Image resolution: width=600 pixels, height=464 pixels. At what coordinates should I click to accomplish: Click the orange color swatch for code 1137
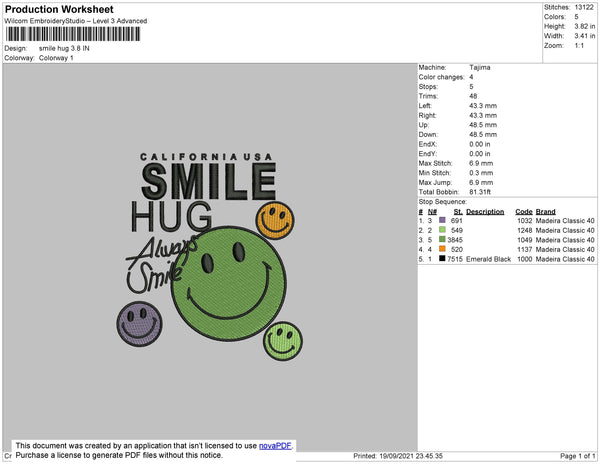442,249
